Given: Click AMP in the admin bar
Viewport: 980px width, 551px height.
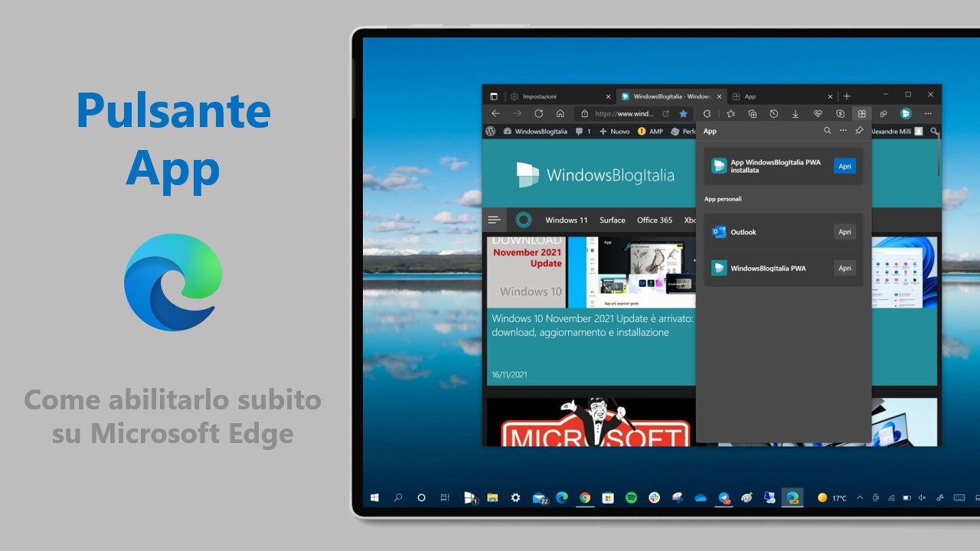Looking at the screenshot, I should [x=651, y=132].
